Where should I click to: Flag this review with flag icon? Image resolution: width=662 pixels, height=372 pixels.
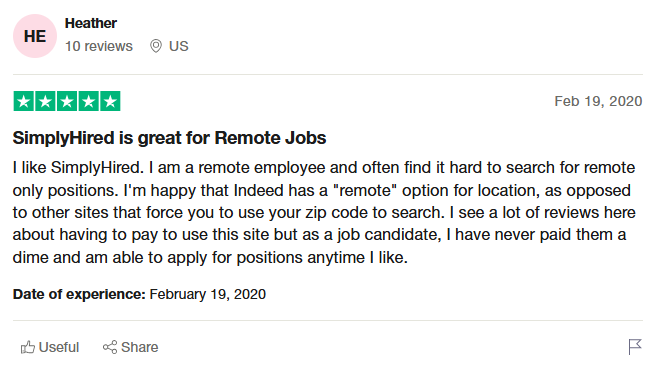click(635, 347)
